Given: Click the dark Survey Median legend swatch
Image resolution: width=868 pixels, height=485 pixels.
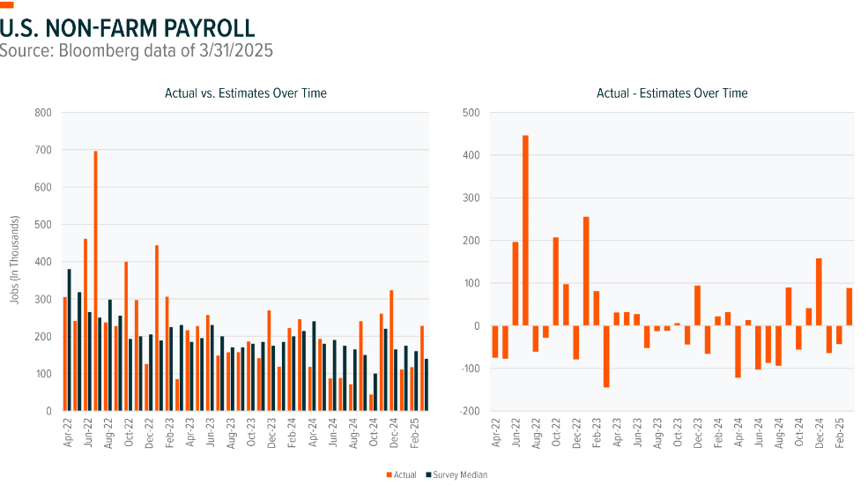Looking at the screenshot, I should point(430,474).
